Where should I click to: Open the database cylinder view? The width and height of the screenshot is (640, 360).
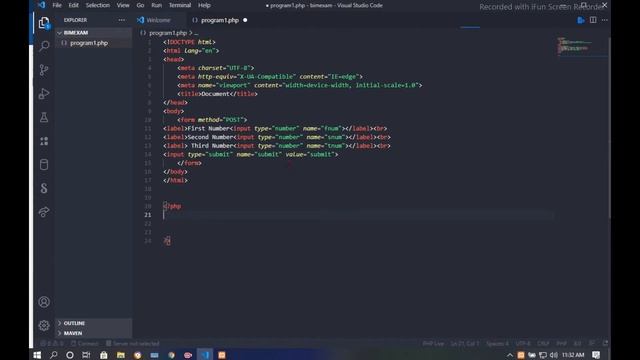point(44,164)
